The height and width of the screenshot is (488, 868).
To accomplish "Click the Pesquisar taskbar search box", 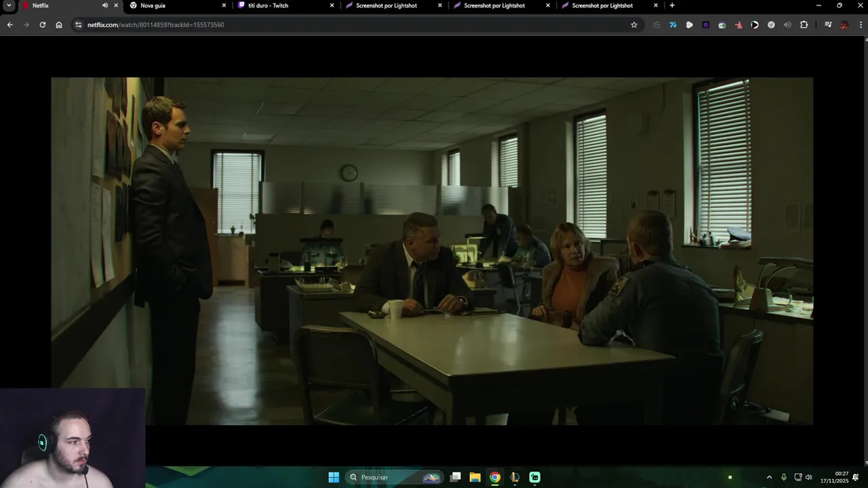I will coord(394,477).
